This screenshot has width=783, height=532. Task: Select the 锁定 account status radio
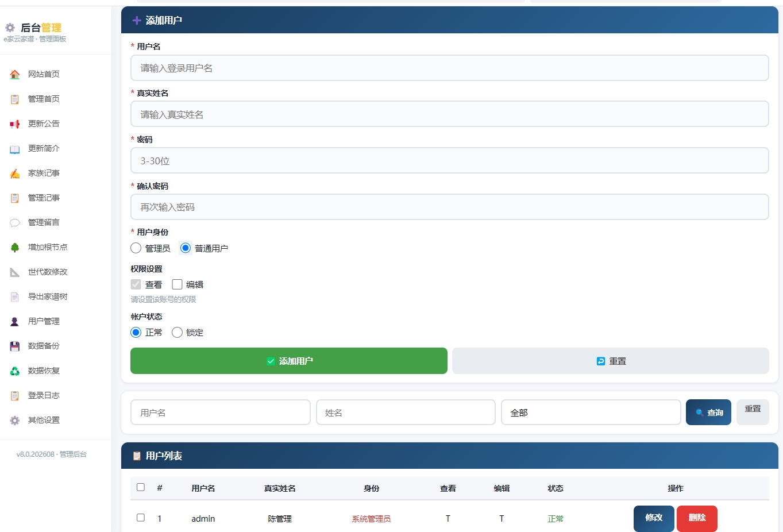(x=177, y=332)
